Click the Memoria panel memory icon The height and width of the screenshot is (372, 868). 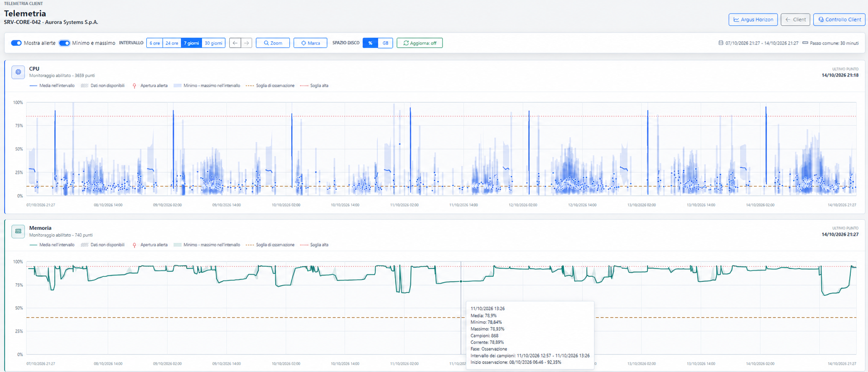coord(18,231)
